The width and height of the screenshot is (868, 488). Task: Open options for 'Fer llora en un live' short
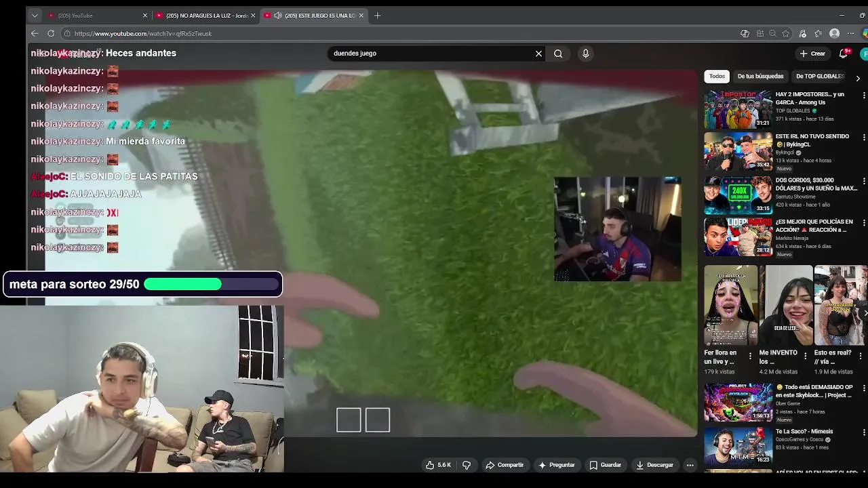[x=750, y=356]
